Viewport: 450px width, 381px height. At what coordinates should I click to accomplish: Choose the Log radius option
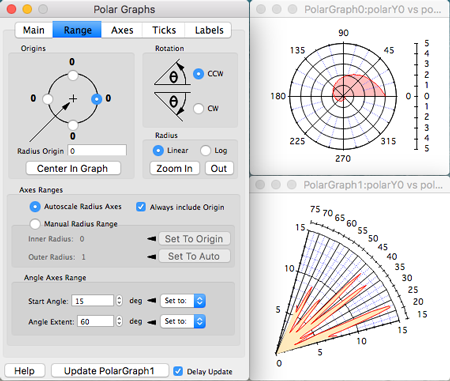205,150
